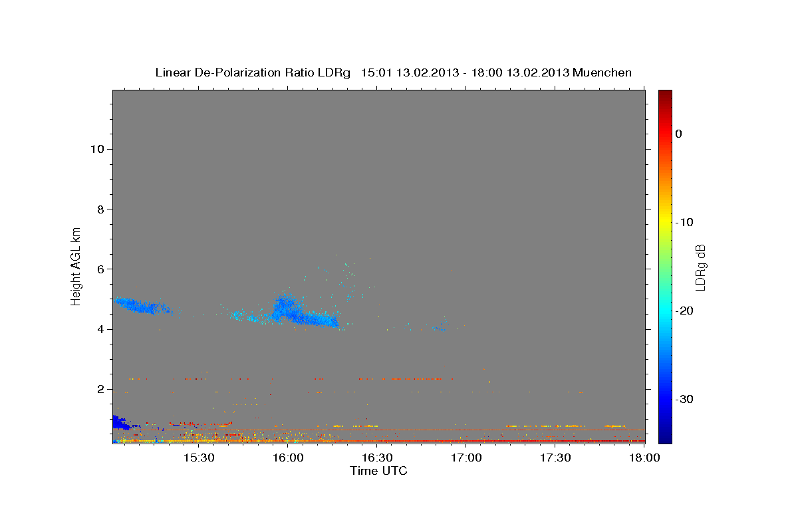Click the time tick label "17:30"
The width and height of the screenshot is (798, 532).
coord(555,458)
